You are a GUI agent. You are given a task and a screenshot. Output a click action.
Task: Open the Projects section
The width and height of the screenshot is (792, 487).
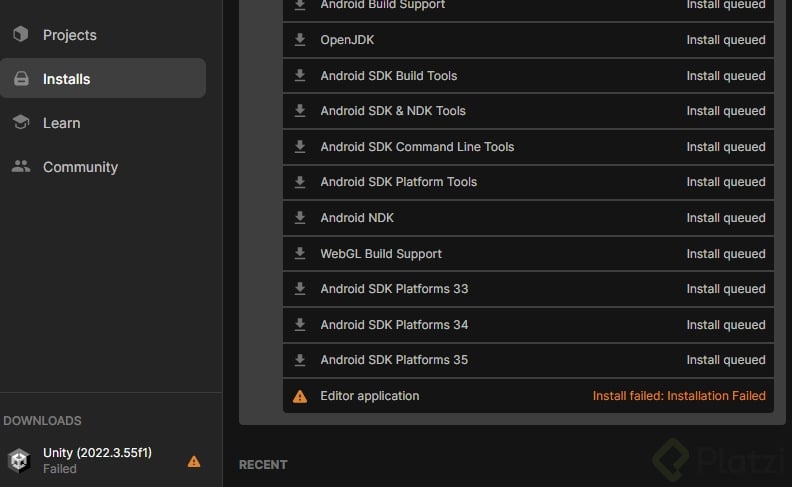(x=69, y=35)
